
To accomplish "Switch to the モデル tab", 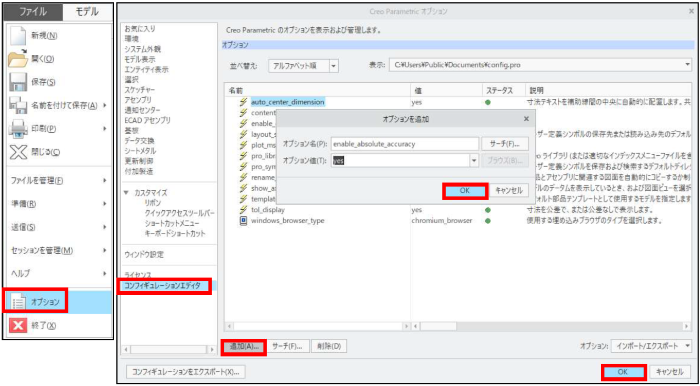I will [x=87, y=12].
